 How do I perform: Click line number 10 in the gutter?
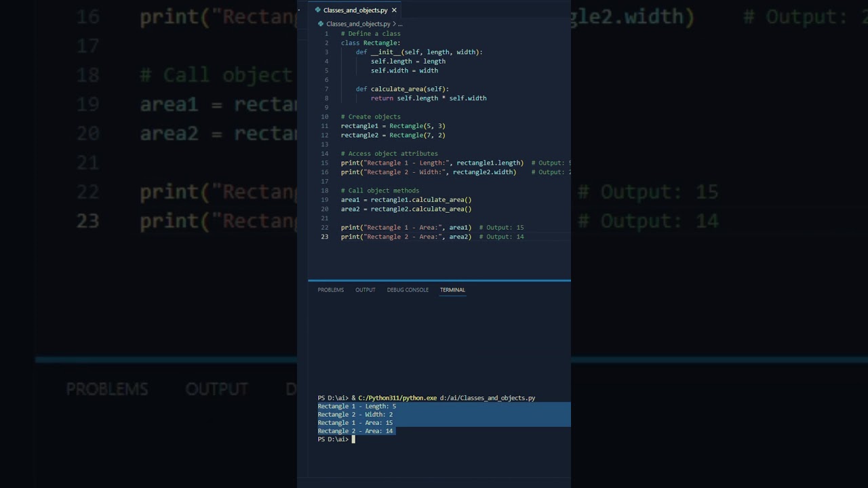325,117
